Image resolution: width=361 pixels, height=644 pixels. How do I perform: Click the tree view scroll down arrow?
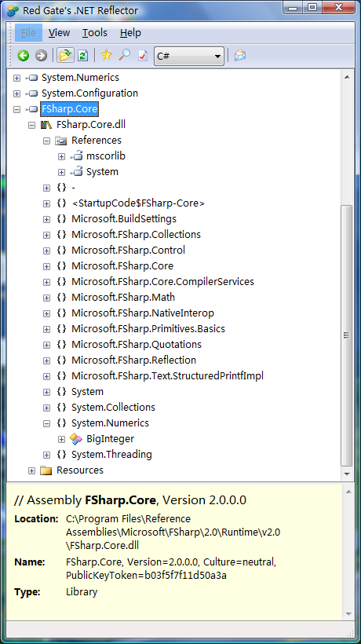(x=347, y=474)
